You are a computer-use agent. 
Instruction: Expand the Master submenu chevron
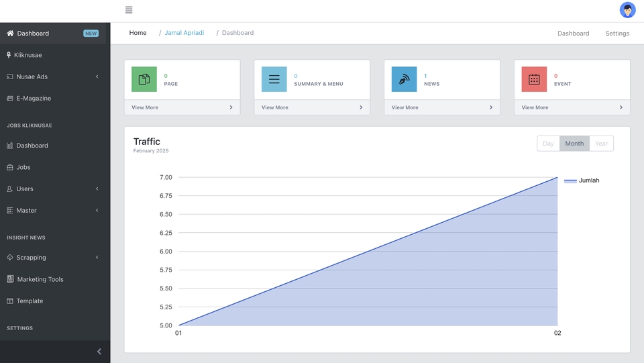click(97, 210)
